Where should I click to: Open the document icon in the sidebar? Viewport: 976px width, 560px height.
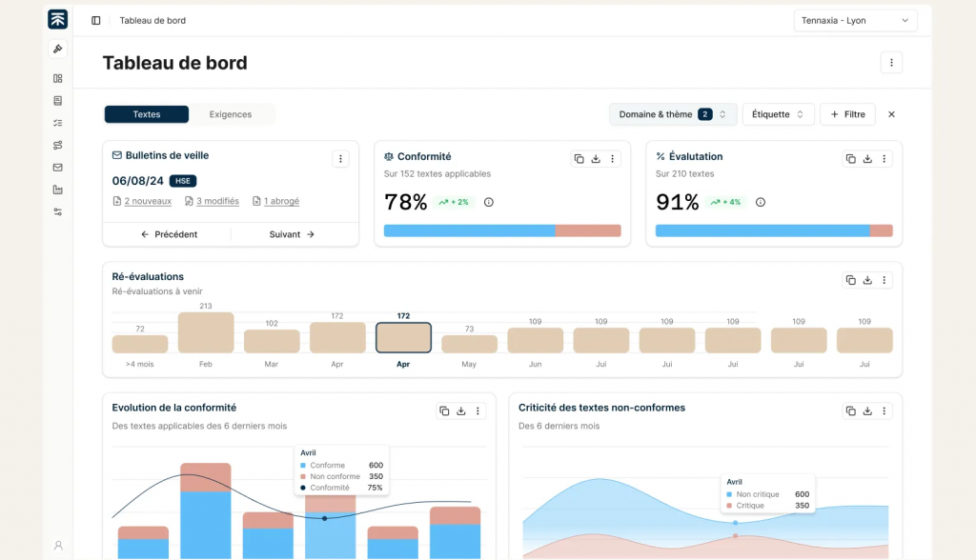57,100
